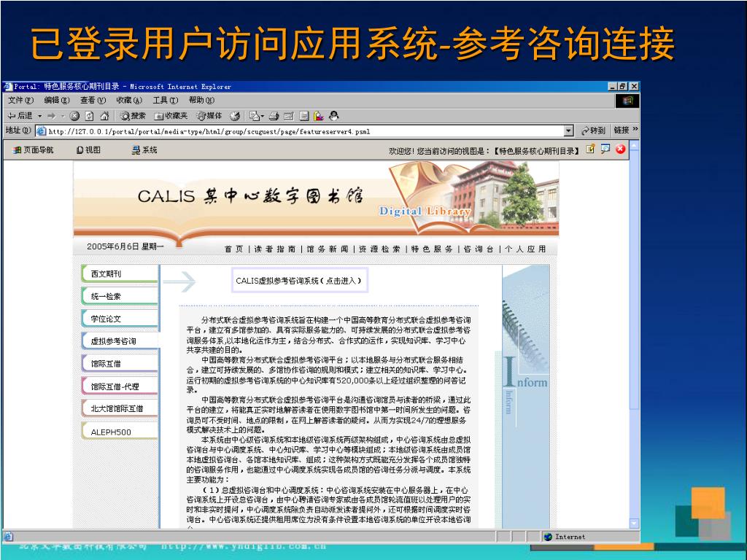
Task: Click the Messenger figure icon
Action: pos(334,116)
